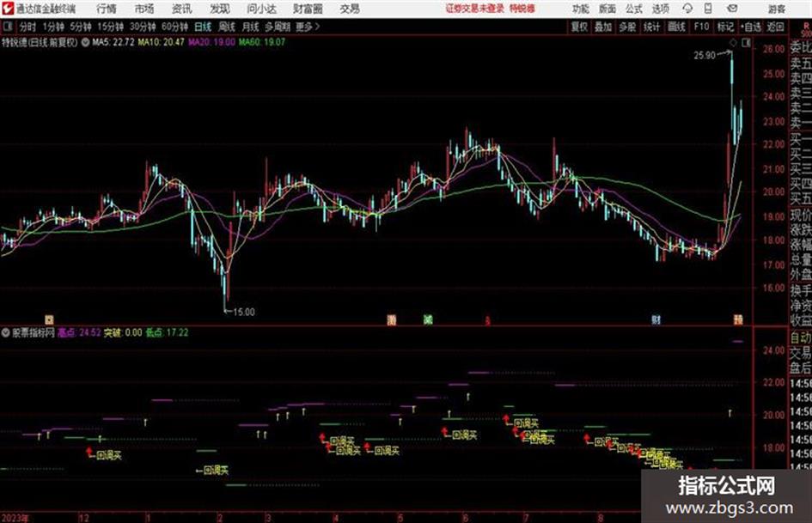Click the 统计 statistics button

651,27
